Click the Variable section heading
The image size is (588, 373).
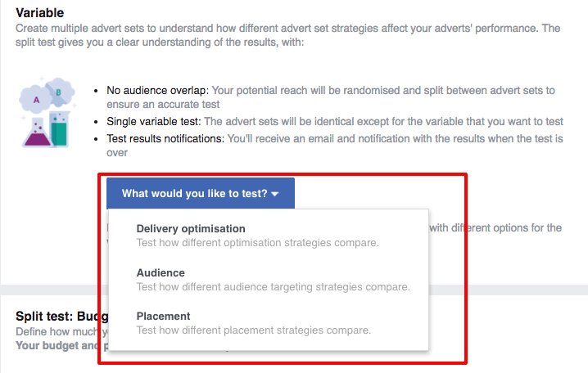(x=40, y=13)
